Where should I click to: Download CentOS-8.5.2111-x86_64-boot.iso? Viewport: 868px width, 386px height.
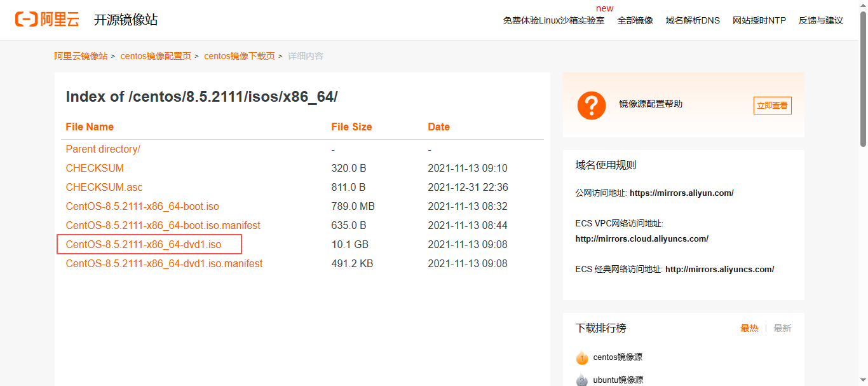(x=142, y=206)
